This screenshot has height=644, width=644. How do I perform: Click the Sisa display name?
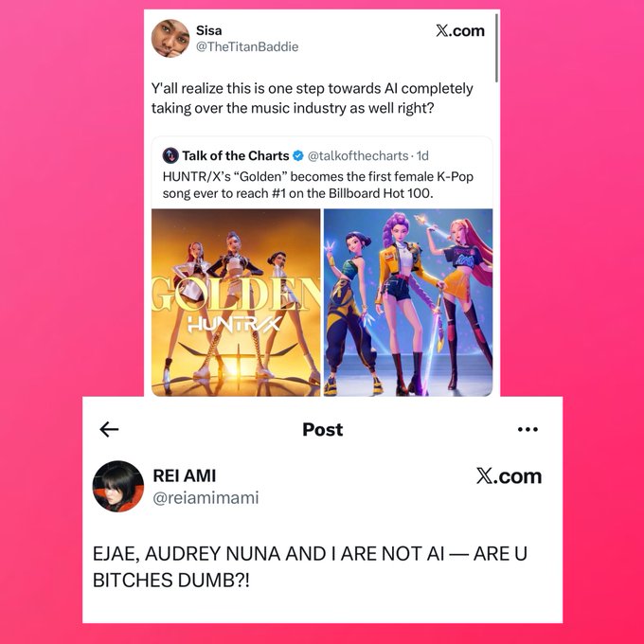pos(209,30)
